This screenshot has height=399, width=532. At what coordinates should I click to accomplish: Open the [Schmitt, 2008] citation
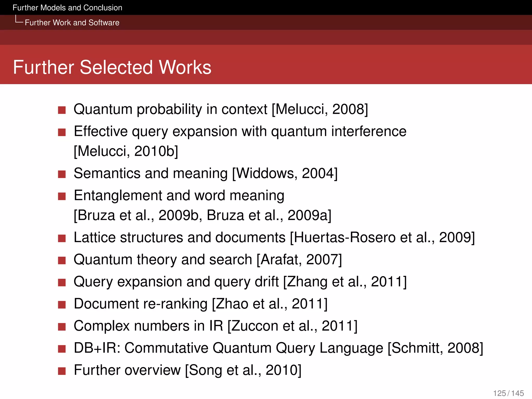tap(435, 348)
